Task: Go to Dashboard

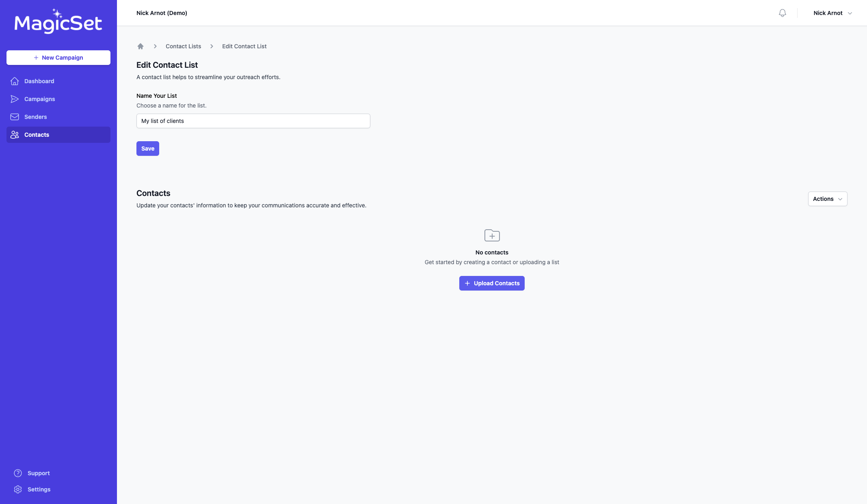Action: 58,81
